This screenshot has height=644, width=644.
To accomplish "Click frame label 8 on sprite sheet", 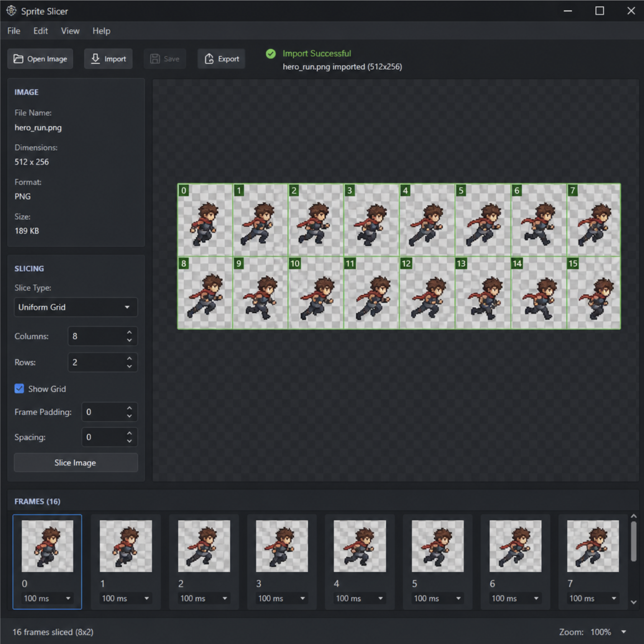I will pyautogui.click(x=184, y=263).
